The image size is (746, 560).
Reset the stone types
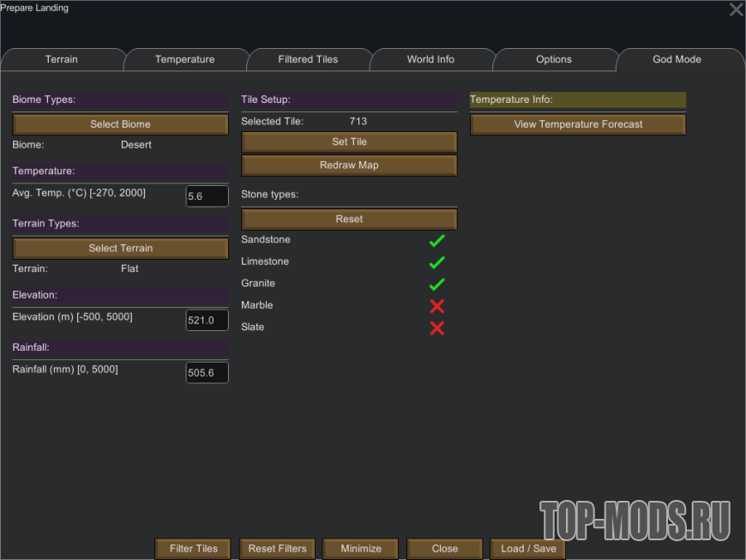(349, 219)
